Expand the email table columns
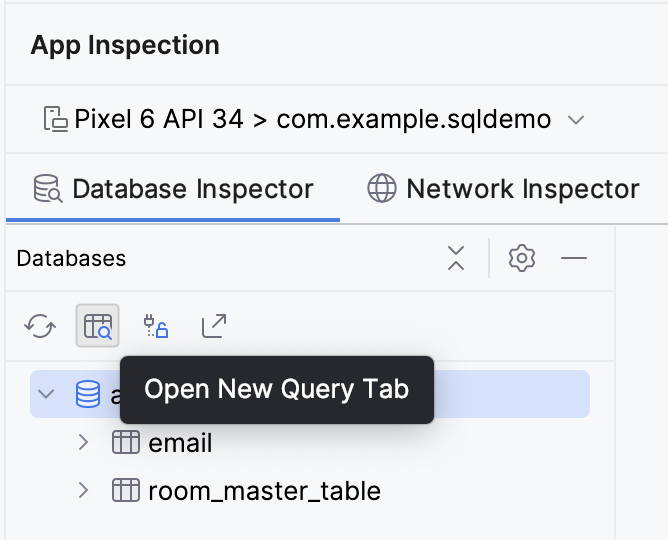The height and width of the screenshot is (540, 668). pos(84,443)
